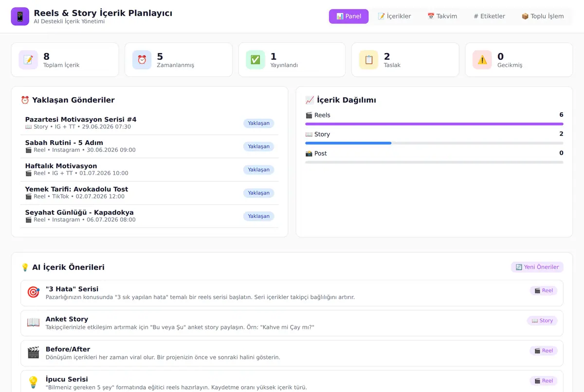Image resolution: width=584 pixels, height=392 pixels.
Task: Refresh suggestions with Yeni Öneriler button
Action: [537, 267]
